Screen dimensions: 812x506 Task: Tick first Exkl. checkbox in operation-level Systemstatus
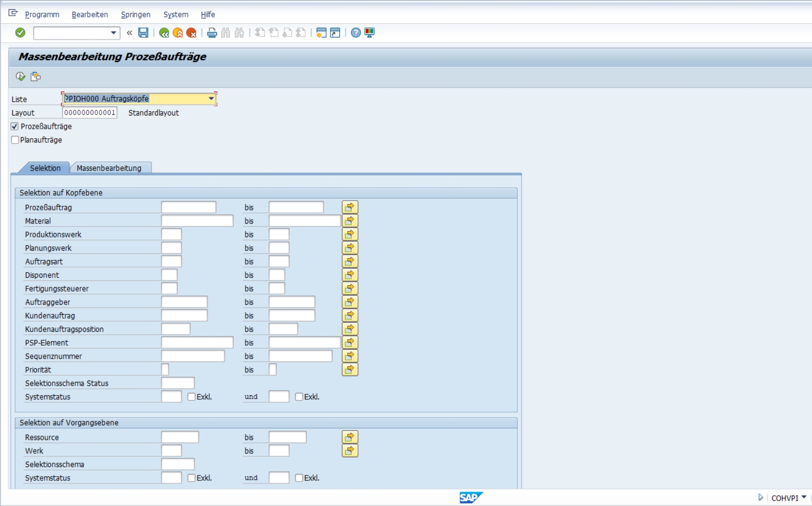[191, 477]
